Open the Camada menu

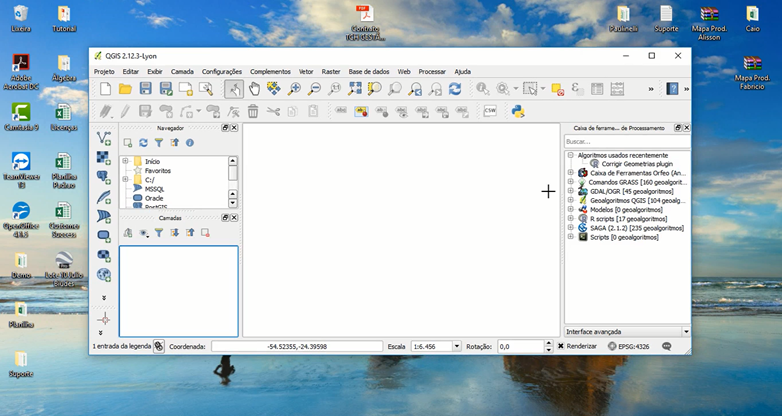(182, 71)
